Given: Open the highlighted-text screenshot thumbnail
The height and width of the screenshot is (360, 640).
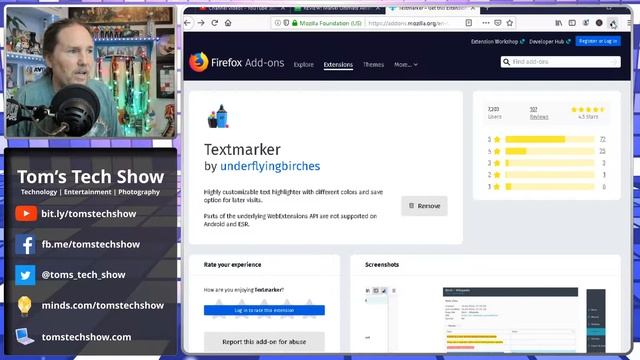Looking at the screenshot, I should click(x=510, y=319).
